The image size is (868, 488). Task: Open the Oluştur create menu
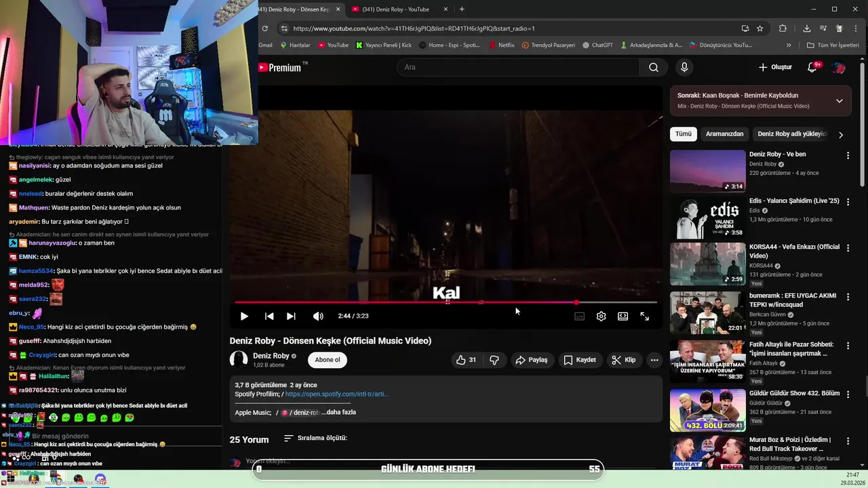776,67
